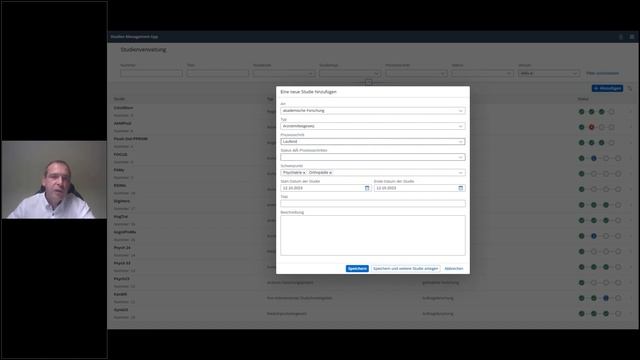Open the Studientyp filter dropdown
Screen dimensions: 640x360
(350, 73)
